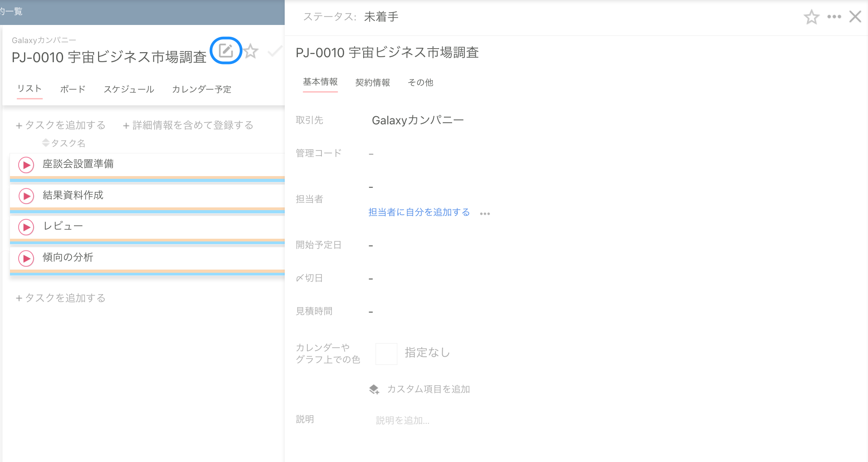This screenshot has height=462, width=868.
Task: Click the checkmark icon next to the project name
Action: [275, 51]
